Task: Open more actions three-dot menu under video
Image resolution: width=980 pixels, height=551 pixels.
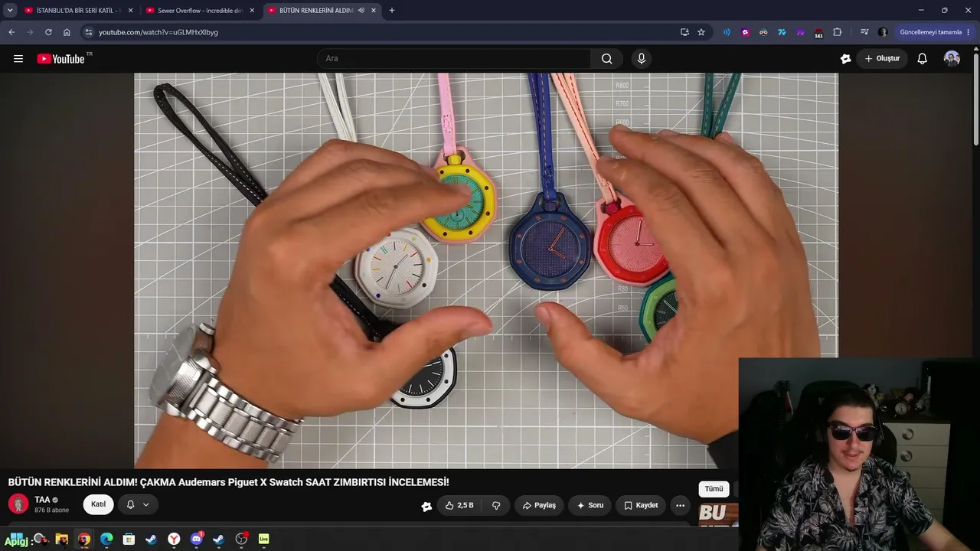Action: pyautogui.click(x=680, y=505)
